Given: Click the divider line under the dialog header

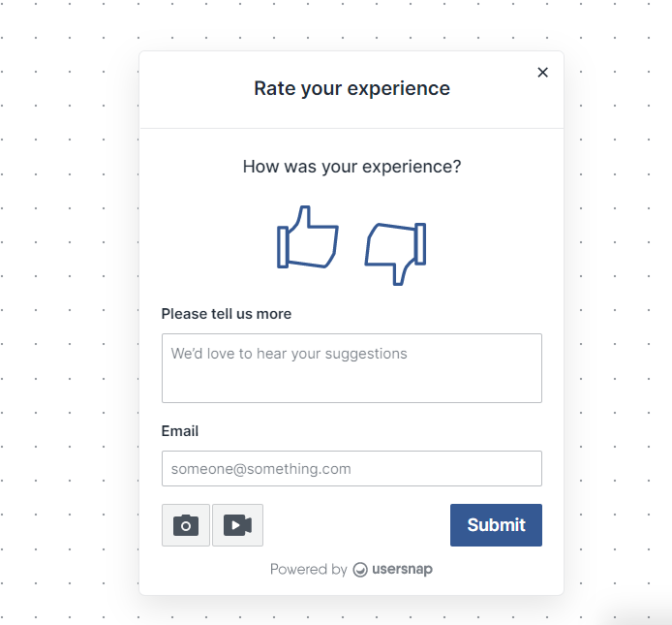Looking at the screenshot, I should pyautogui.click(x=351, y=128).
